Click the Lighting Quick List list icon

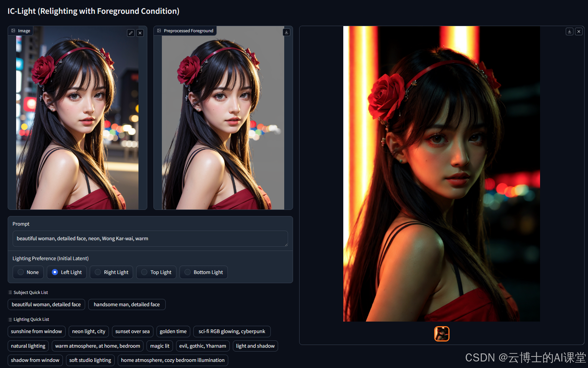10,319
